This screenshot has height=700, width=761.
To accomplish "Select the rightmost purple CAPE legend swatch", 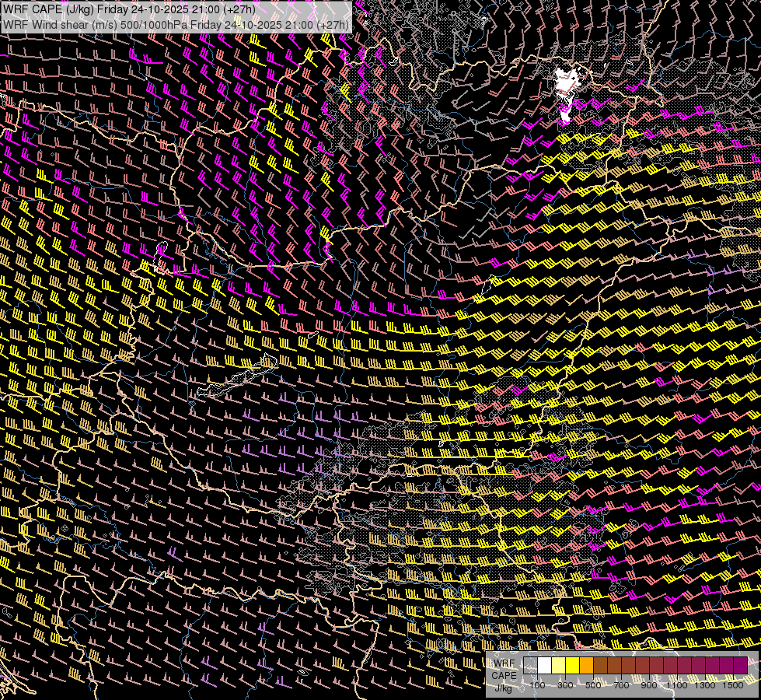I will (x=741, y=666).
